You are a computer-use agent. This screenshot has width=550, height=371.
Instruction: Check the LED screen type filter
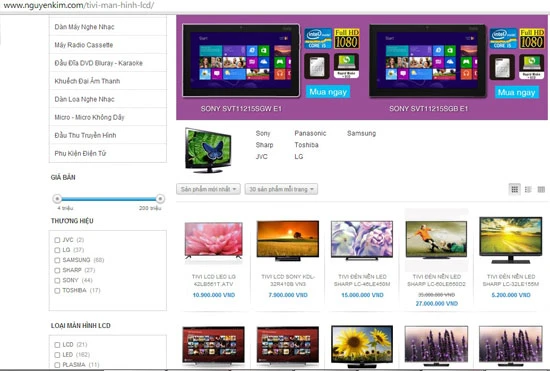[x=57, y=355]
